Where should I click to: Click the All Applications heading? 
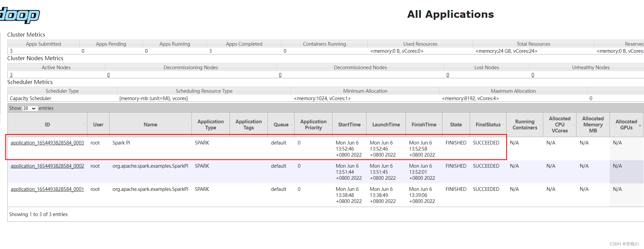tap(450, 14)
